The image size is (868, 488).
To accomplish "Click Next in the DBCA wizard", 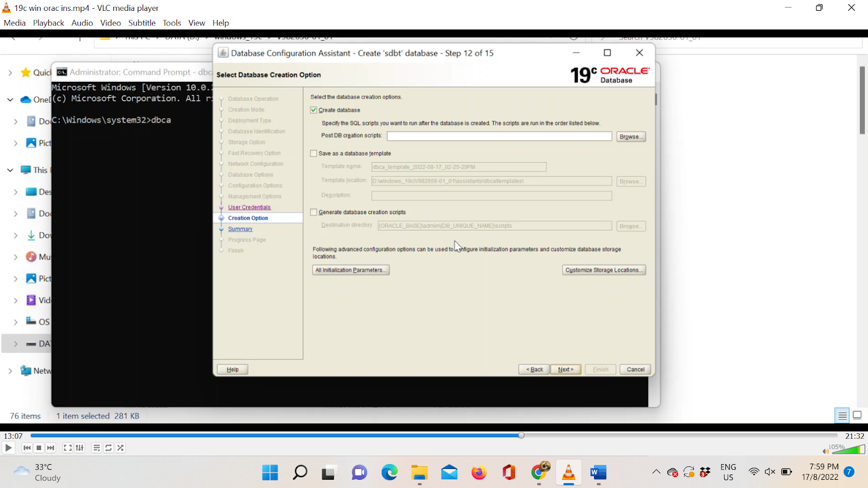I will pos(566,369).
